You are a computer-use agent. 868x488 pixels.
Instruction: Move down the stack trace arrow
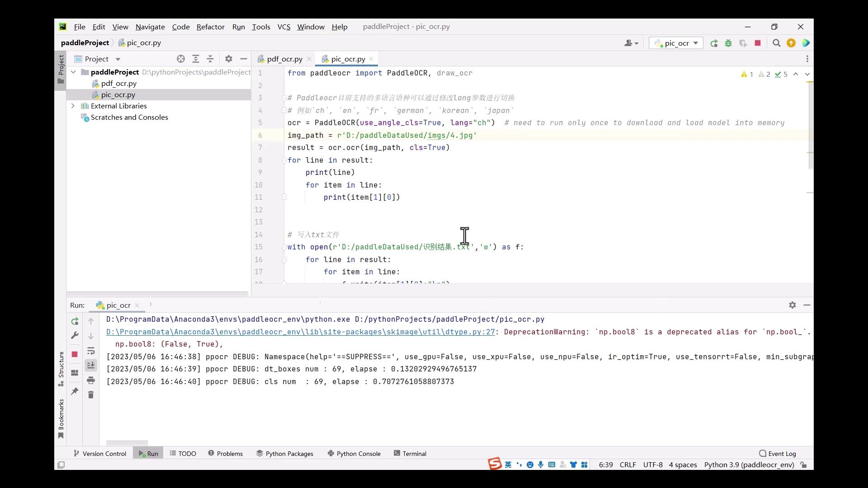[91, 337]
